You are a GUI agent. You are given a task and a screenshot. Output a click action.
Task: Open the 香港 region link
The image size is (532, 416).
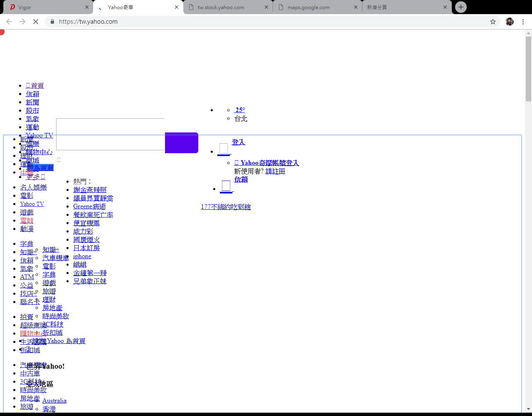click(x=49, y=409)
